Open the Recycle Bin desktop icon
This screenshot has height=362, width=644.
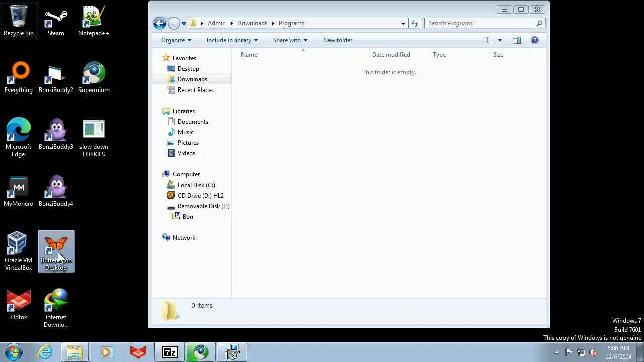click(19, 21)
